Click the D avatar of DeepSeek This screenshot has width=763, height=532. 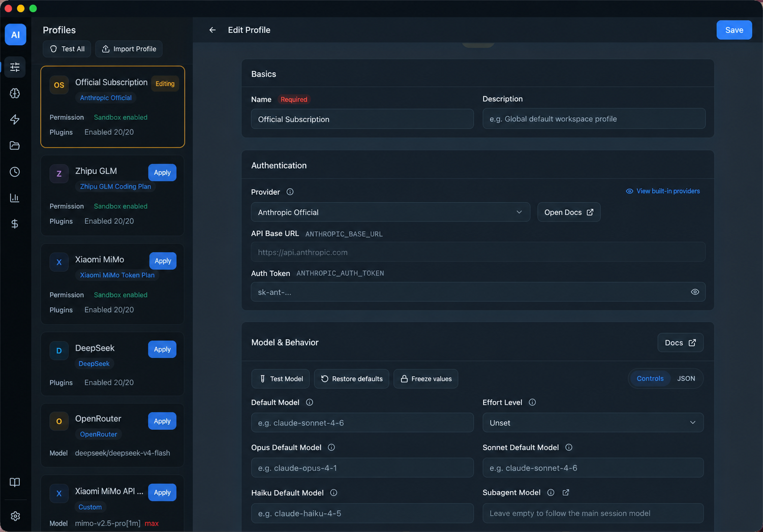[x=59, y=351]
